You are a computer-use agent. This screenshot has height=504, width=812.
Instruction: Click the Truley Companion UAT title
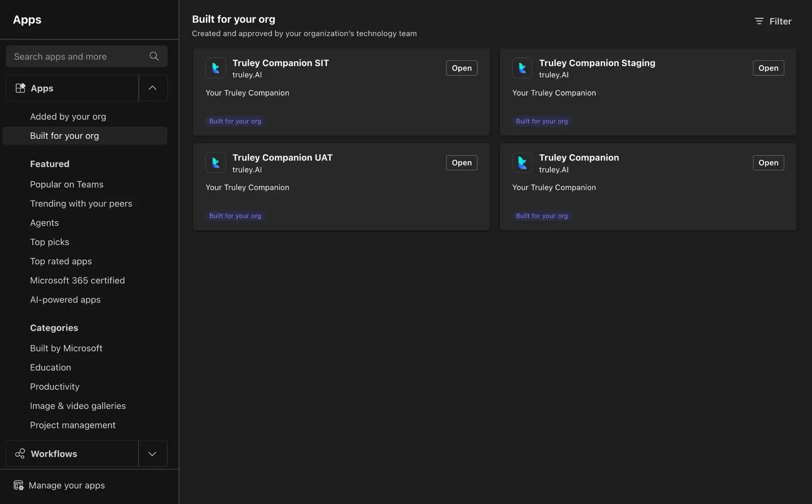(x=282, y=157)
